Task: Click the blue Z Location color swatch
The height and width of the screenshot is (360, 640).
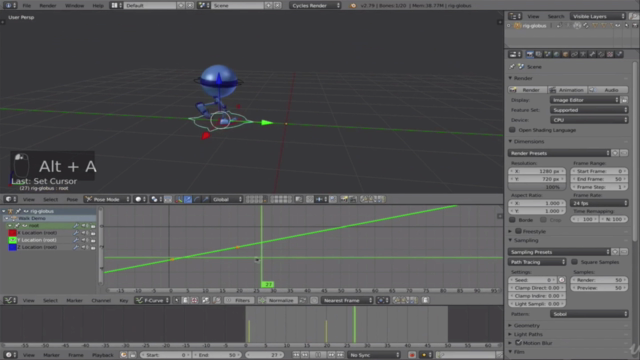Action: 12,247
